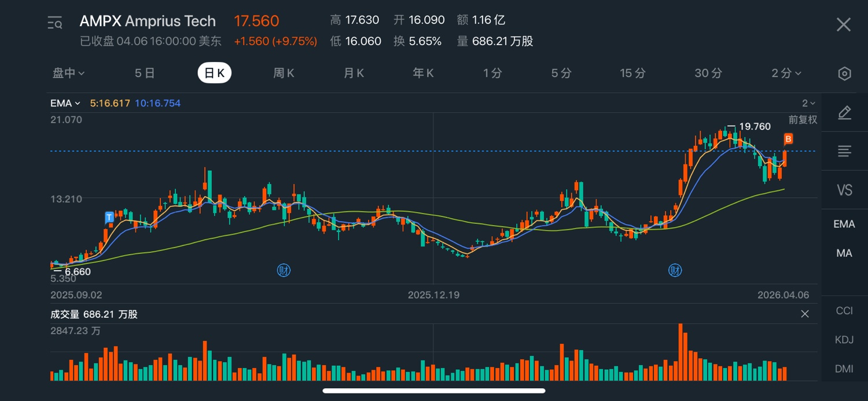Tap the tallest volume bar
Image resolution: width=868 pixels, height=401 pixels.
coord(681,352)
